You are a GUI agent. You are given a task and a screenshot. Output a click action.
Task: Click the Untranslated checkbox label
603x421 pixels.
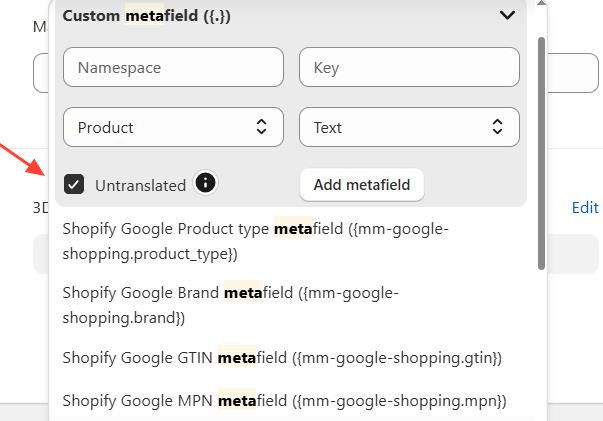[x=140, y=185]
